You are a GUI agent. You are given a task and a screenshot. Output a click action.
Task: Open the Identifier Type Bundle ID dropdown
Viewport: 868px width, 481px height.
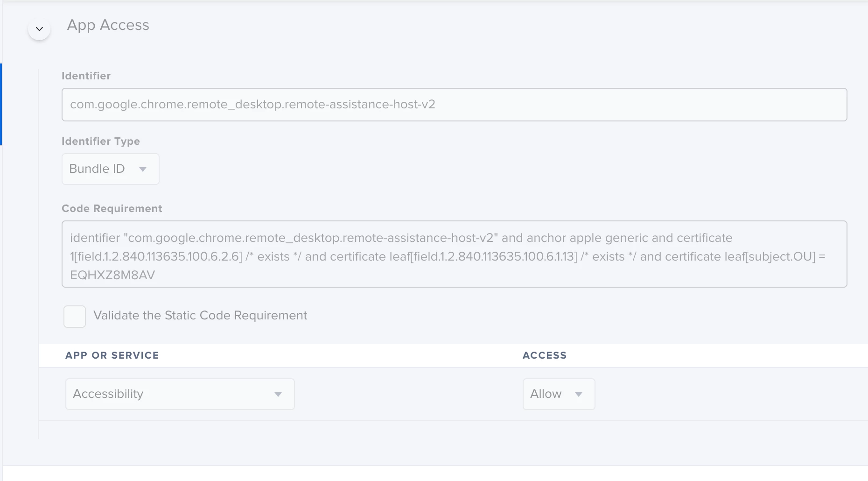coord(110,169)
